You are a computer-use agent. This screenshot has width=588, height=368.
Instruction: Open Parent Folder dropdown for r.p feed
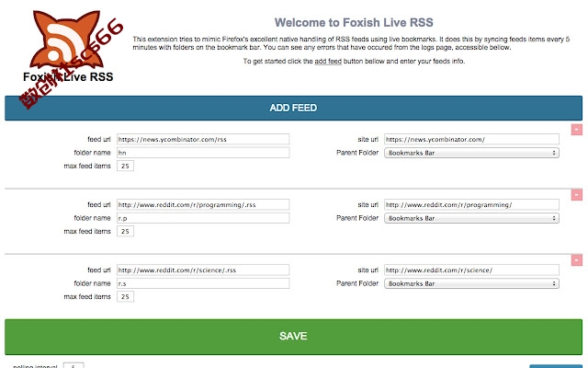click(x=471, y=218)
